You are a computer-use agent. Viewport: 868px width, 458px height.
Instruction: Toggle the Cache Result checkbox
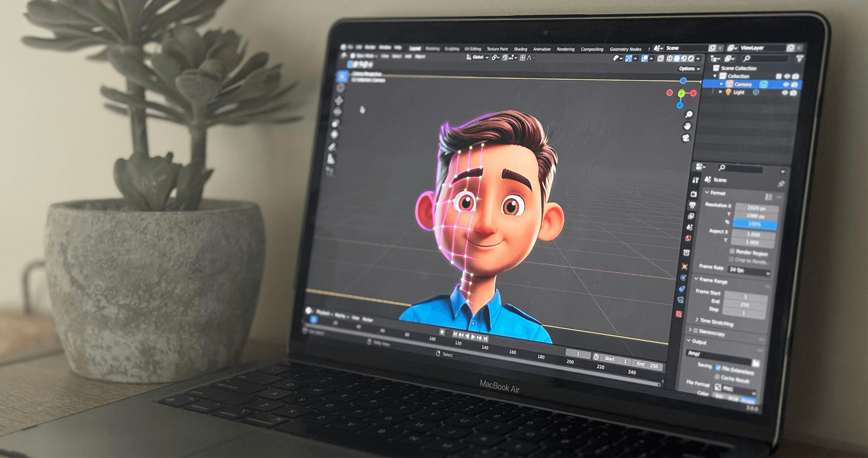pos(717,377)
